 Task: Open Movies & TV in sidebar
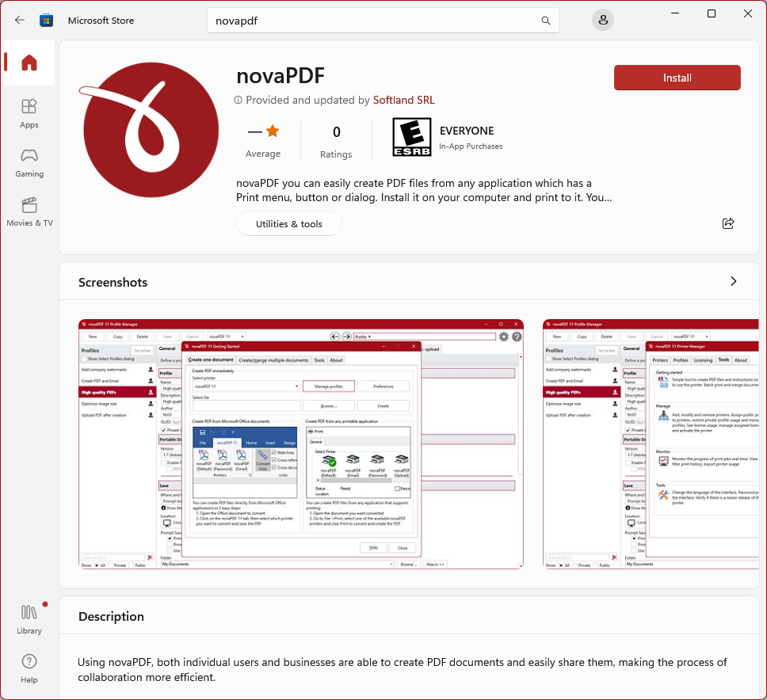tap(29, 211)
